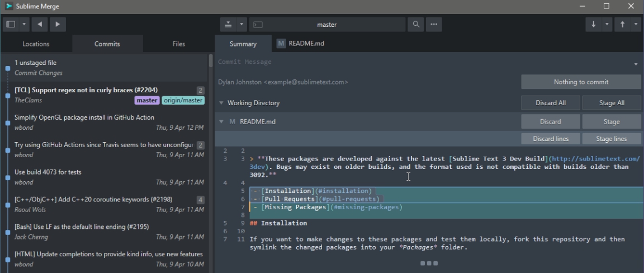Image resolution: width=644 pixels, height=273 pixels.
Task: Click the origin/master branch label
Action: coord(183,100)
